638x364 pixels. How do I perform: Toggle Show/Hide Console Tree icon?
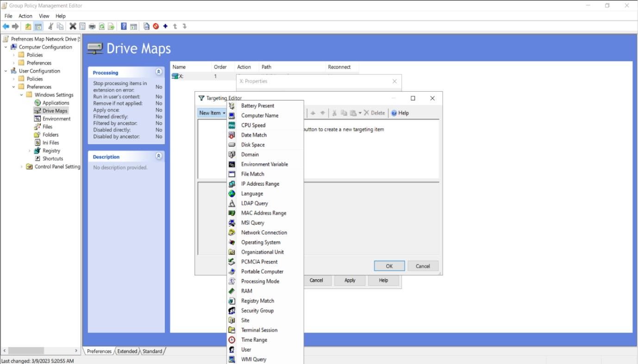pyautogui.click(x=38, y=26)
